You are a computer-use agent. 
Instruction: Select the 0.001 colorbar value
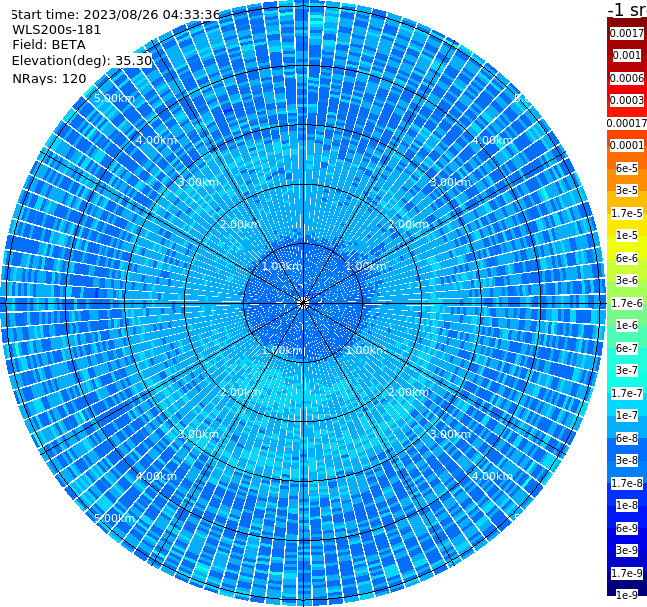click(x=627, y=55)
